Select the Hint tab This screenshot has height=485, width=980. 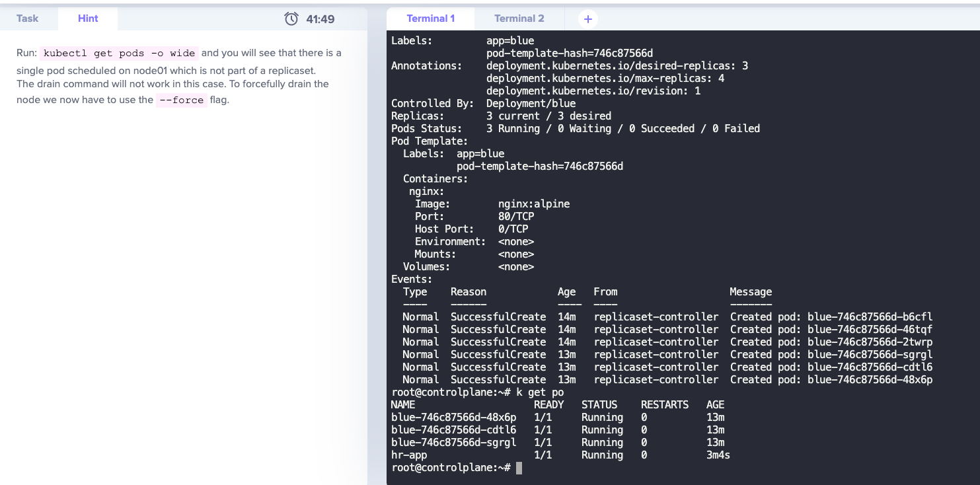pos(88,19)
